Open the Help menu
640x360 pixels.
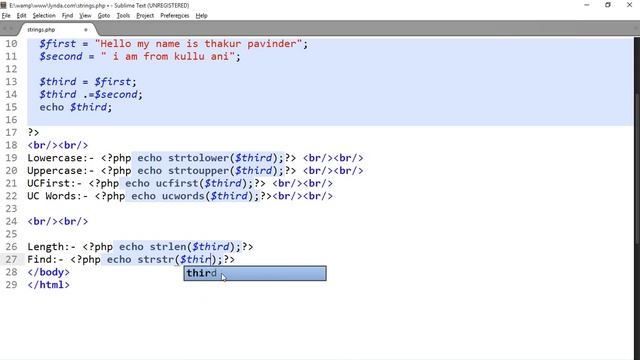tap(201, 16)
